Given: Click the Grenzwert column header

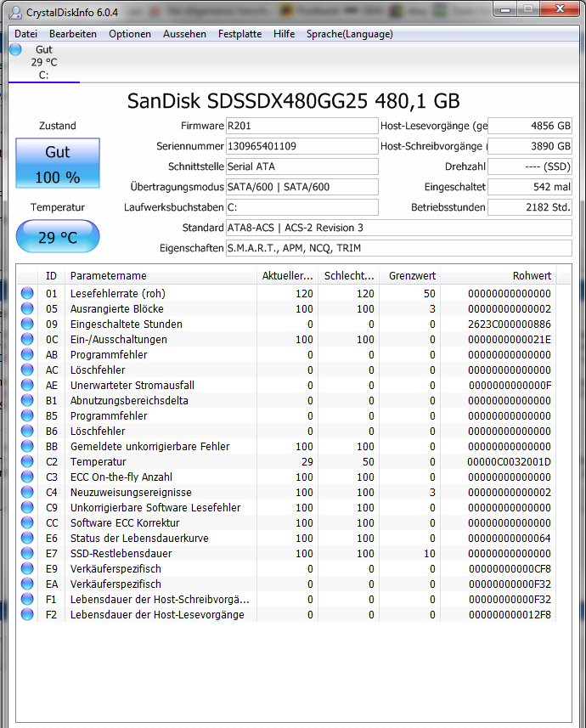Looking at the screenshot, I should (410, 276).
